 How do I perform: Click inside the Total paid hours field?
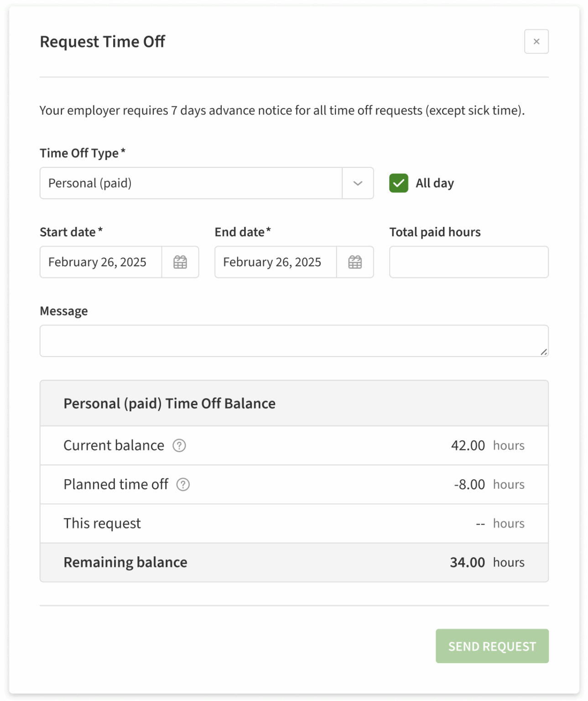pos(468,262)
